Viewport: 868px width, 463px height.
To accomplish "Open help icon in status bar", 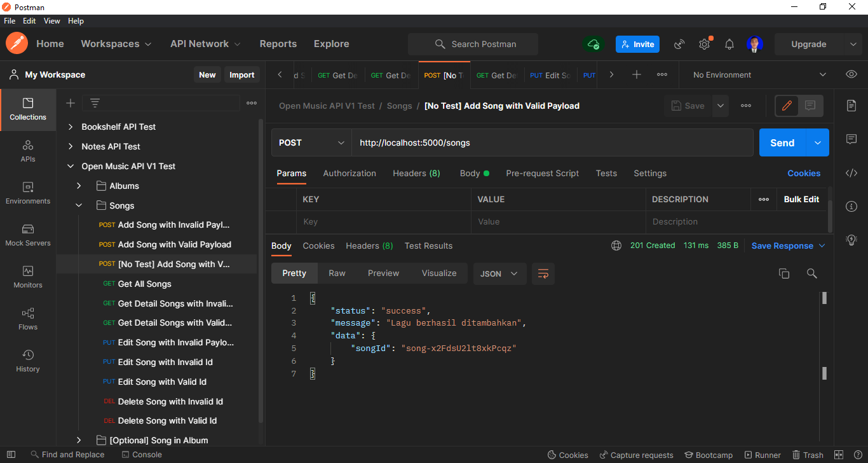I will pos(857,455).
